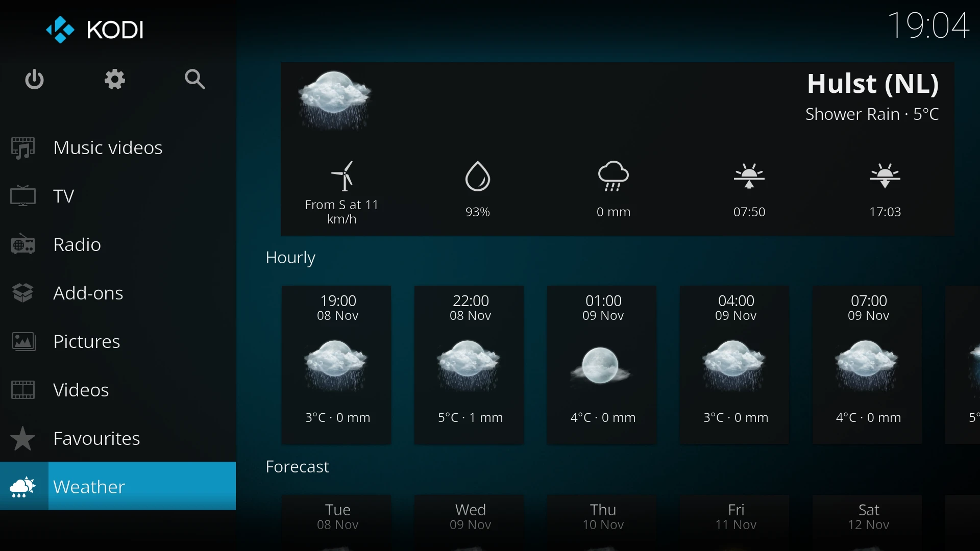Expand the Forecast section

(x=297, y=466)
